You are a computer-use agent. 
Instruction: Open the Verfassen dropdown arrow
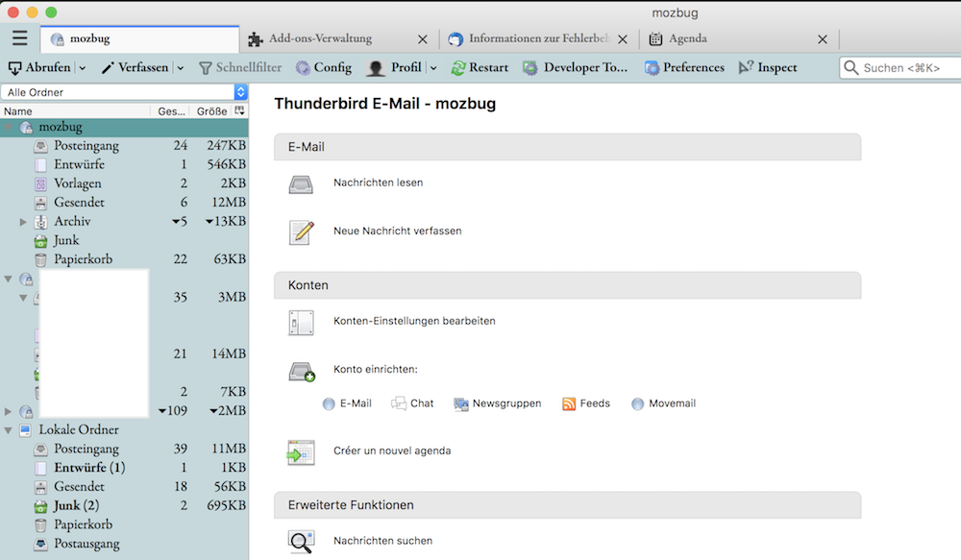click(181, 68)
